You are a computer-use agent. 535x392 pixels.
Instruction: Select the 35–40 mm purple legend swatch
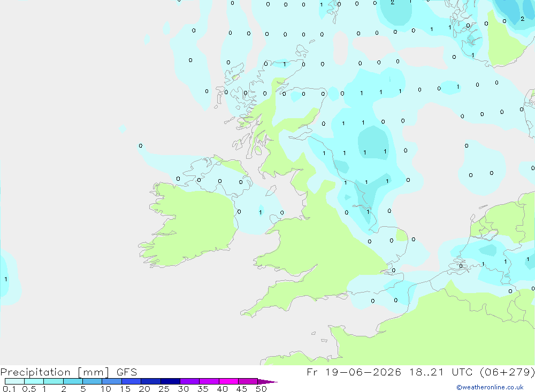(x=209, y=381)
